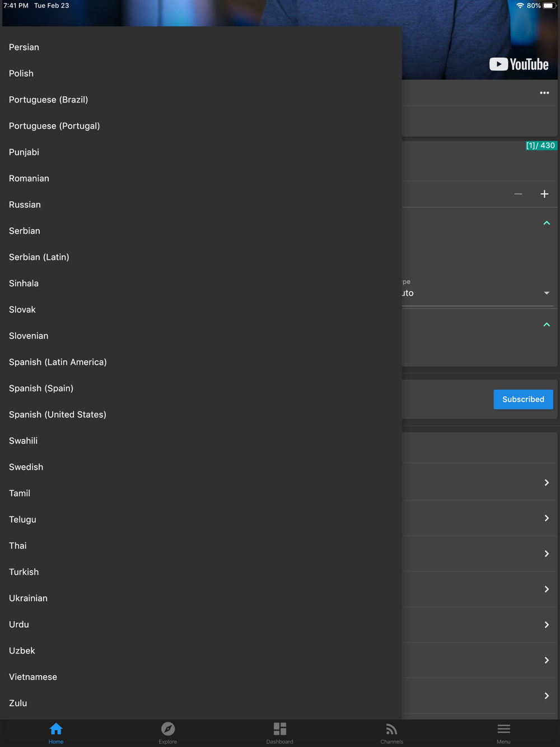Viewport: 560px width, 747px height.
Task: Click the Subscribed button
Action: (523, 399)
